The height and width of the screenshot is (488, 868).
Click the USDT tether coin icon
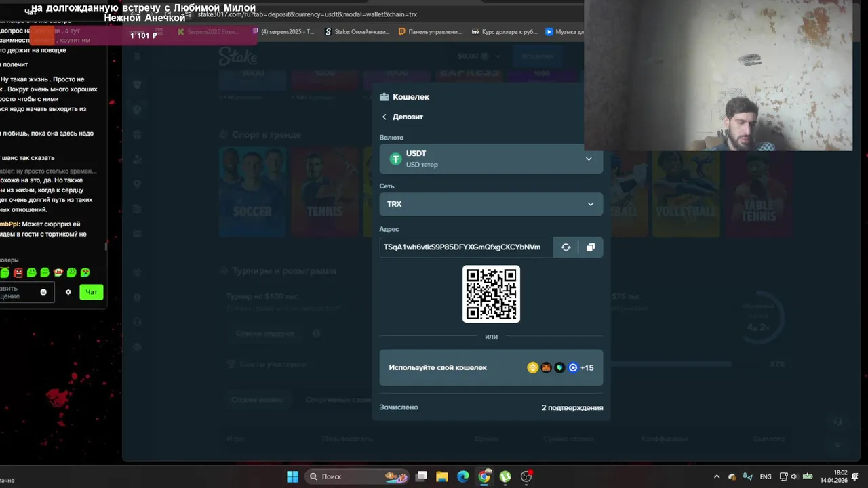tap(395, 159)
